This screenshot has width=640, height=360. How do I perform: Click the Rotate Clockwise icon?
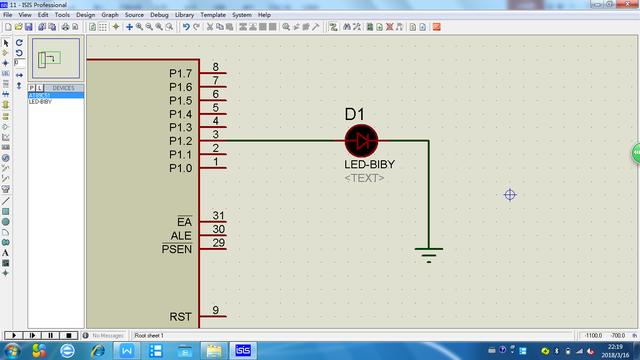pyautogui.click(x=19, y=42)
